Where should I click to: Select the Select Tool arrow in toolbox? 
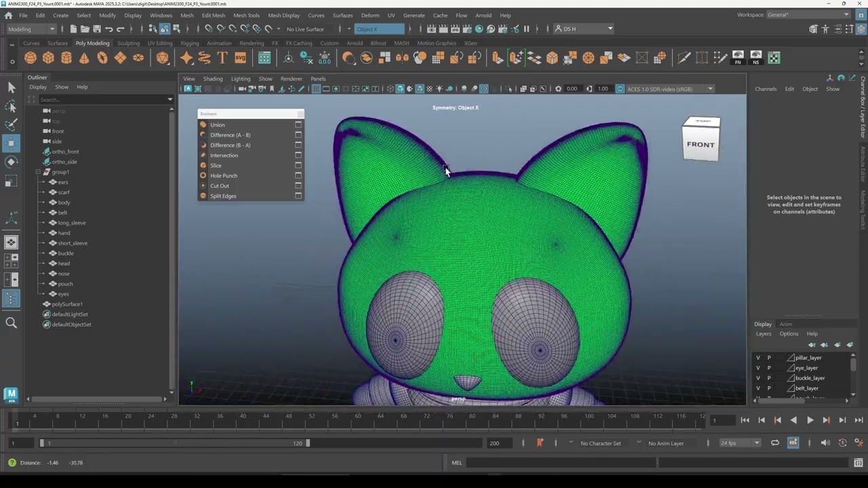[11, 87]
